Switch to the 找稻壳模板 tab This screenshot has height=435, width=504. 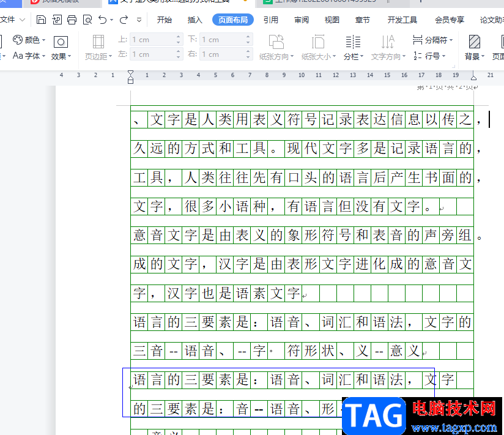61,2
